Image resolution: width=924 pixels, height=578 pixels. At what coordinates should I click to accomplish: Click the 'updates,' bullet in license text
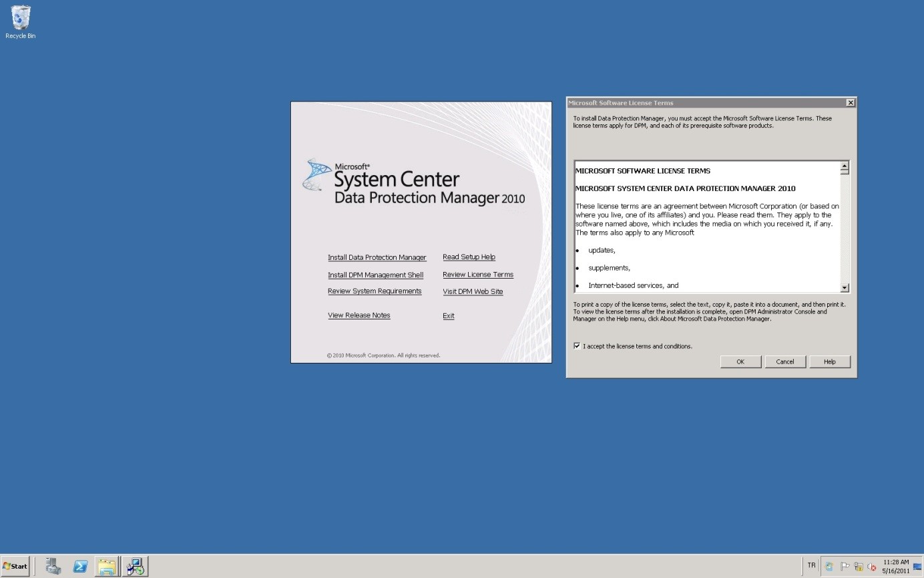click(602, 251)
